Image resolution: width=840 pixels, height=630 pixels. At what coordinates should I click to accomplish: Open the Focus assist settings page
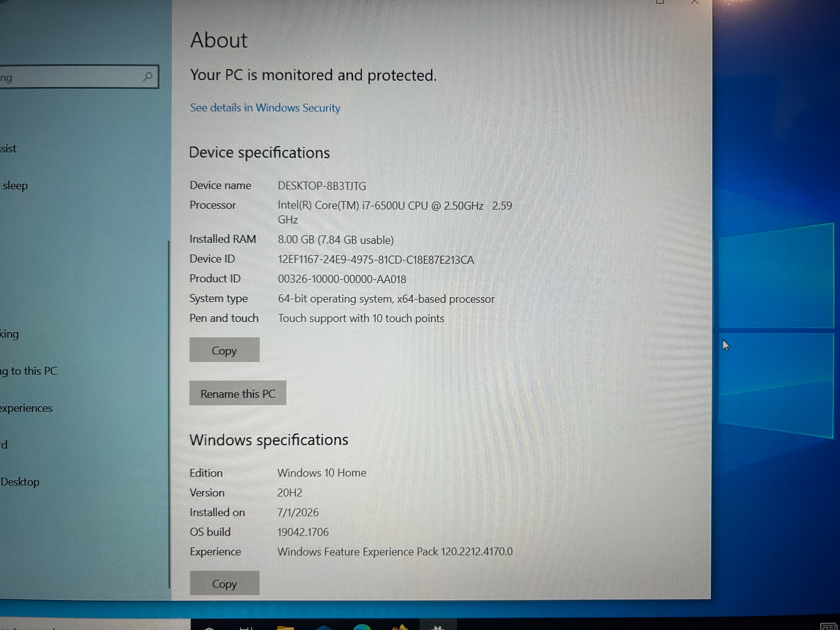(x=8, y=148)
